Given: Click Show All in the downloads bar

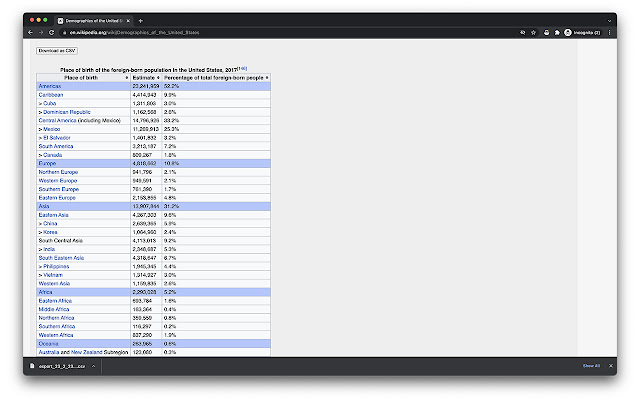Looking at the screenshot, I should coord(591,366).
